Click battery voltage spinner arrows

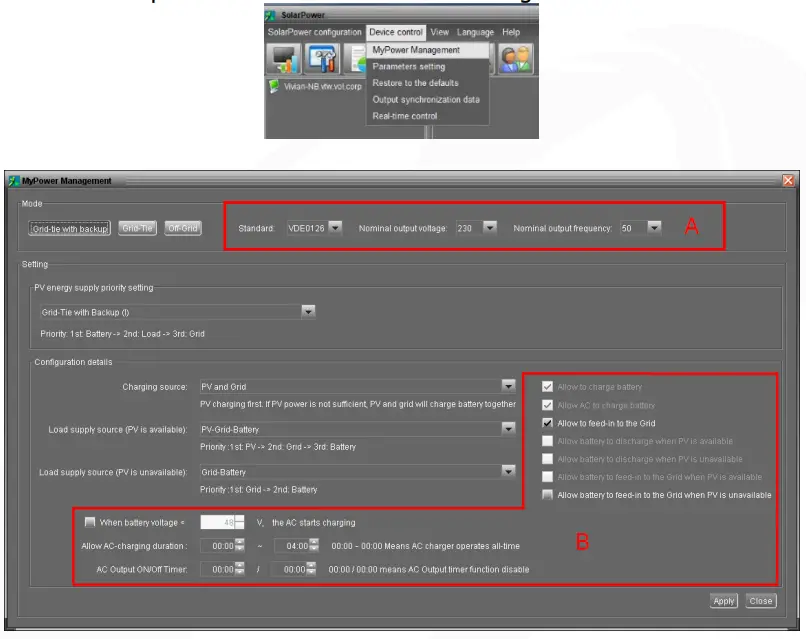(x=240, y=522)
